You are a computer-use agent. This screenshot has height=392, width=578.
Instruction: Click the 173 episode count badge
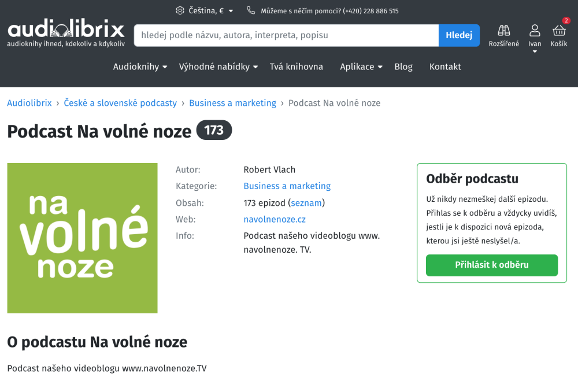click(x=214, y=130)
